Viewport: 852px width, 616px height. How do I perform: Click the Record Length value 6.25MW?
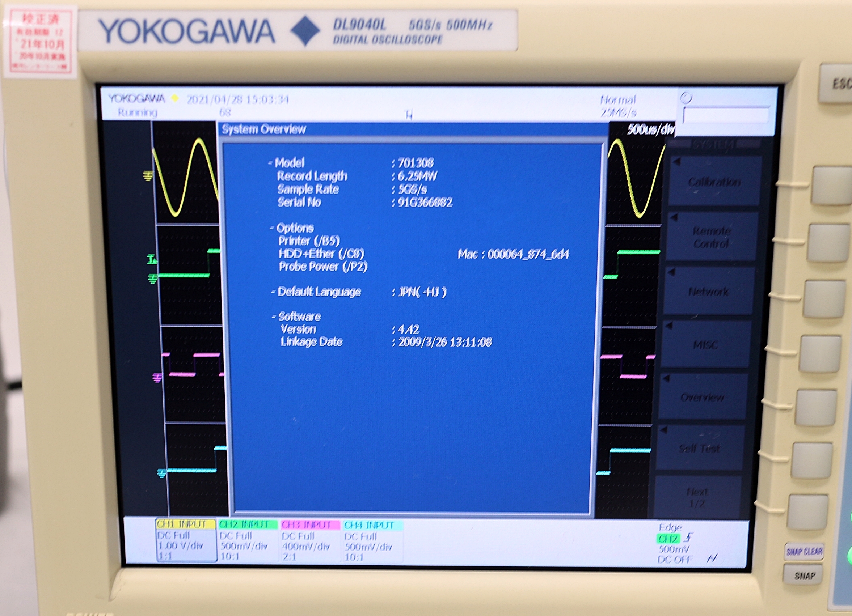(417, 176)
